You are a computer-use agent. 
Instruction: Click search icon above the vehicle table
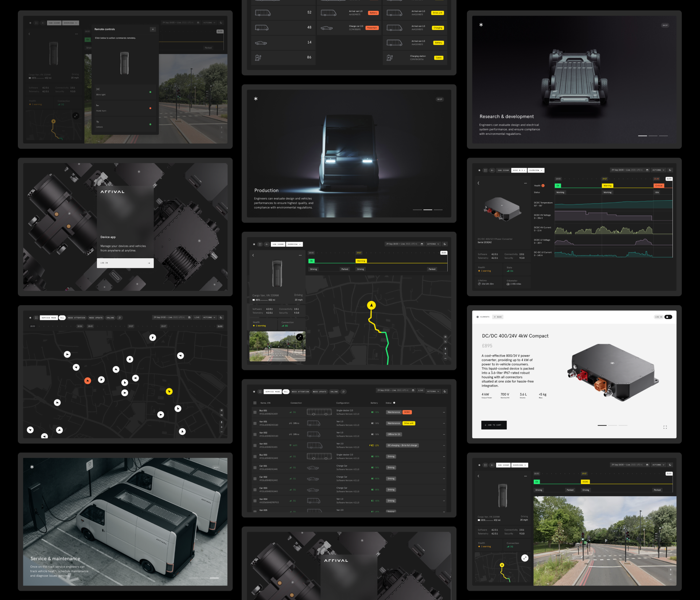(343, 392)
